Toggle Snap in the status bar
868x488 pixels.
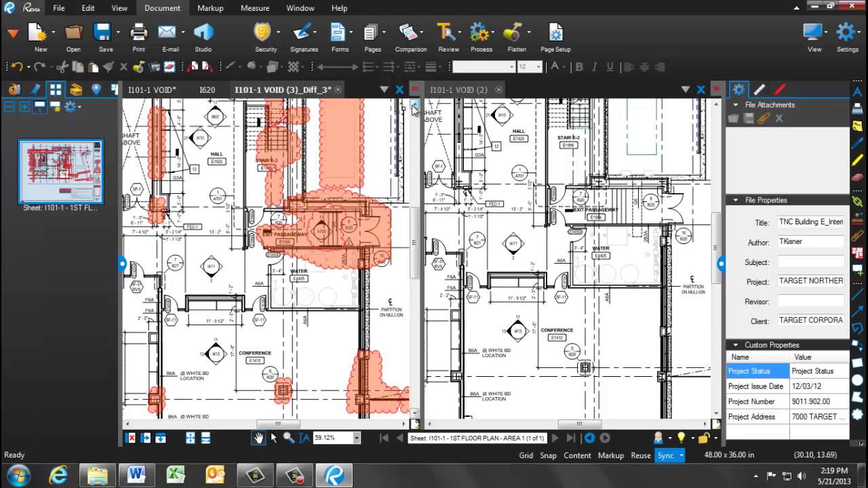548,455
